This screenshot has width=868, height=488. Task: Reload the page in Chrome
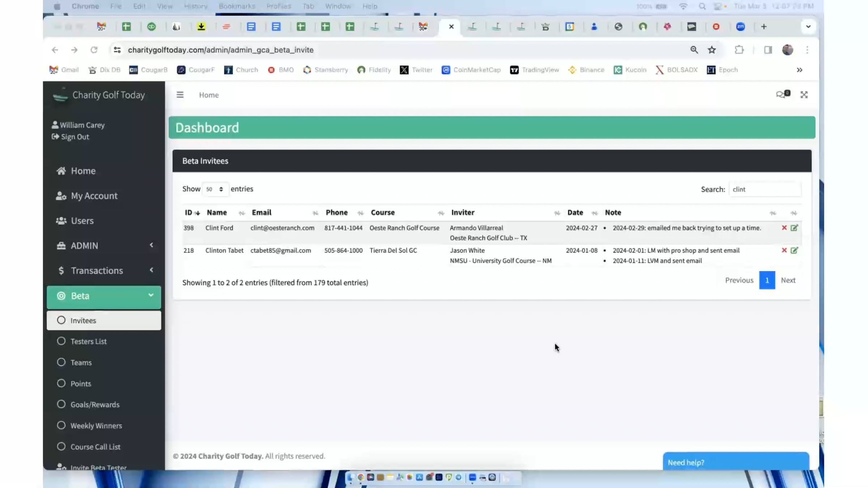[x=94, y=50]
